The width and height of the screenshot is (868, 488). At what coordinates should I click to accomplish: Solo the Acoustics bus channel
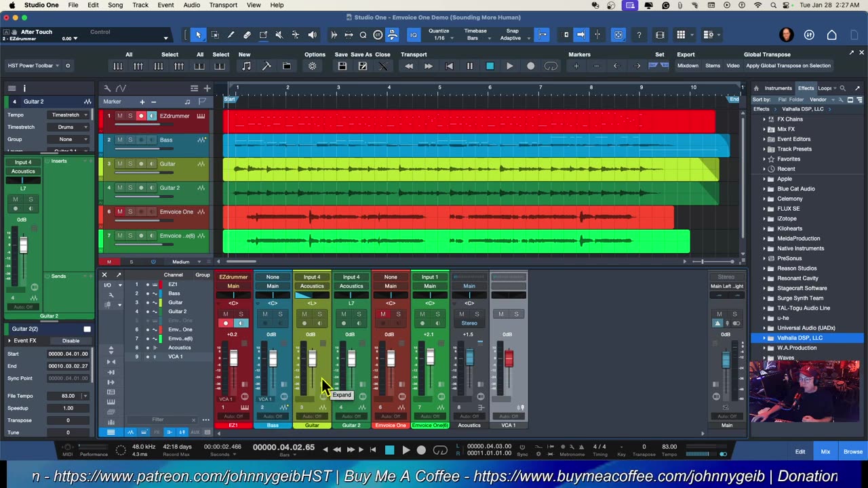[x=477, y=314]
